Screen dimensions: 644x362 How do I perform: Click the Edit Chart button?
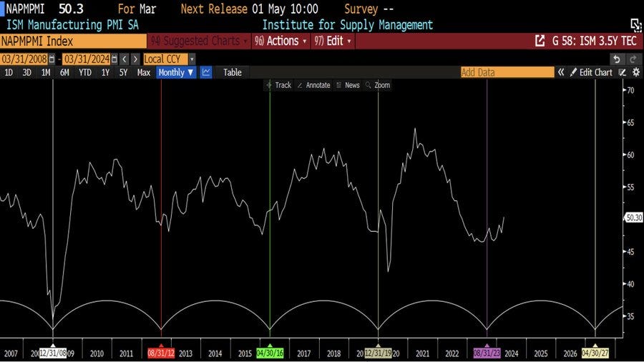coord(591,72)
